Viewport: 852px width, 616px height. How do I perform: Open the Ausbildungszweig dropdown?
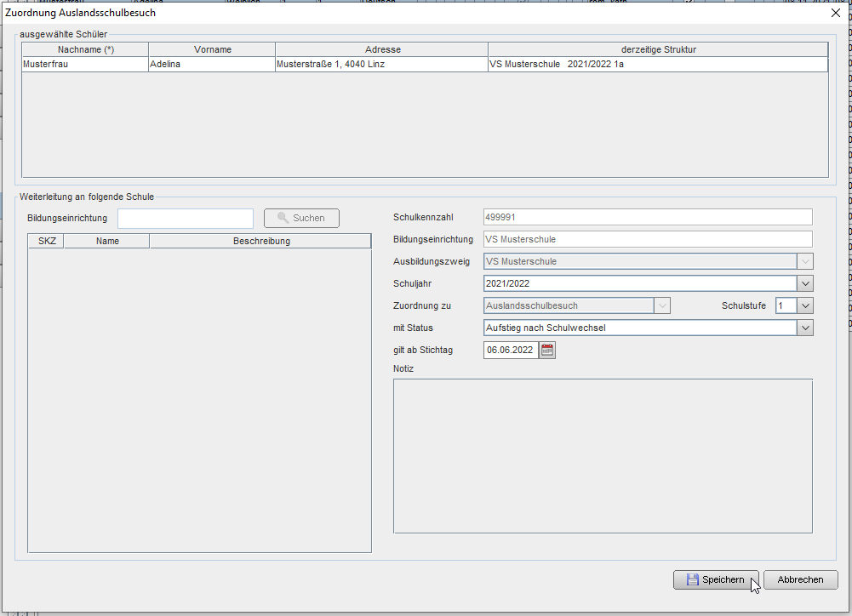click(x=805, y=261)
